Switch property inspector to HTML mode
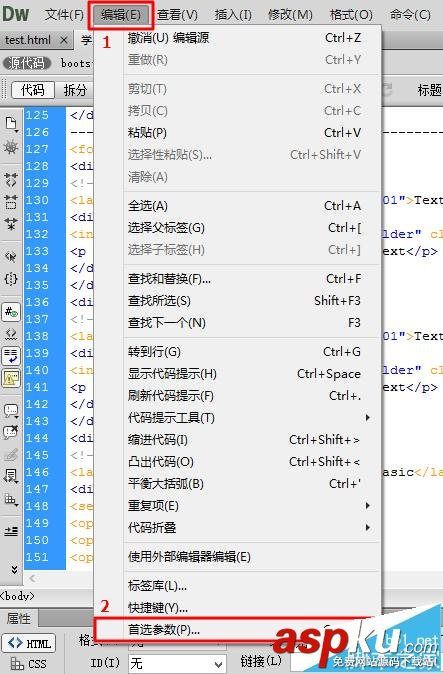Image resolution: width=443 pixels, height=674 pixels. [x=29, y=643]
